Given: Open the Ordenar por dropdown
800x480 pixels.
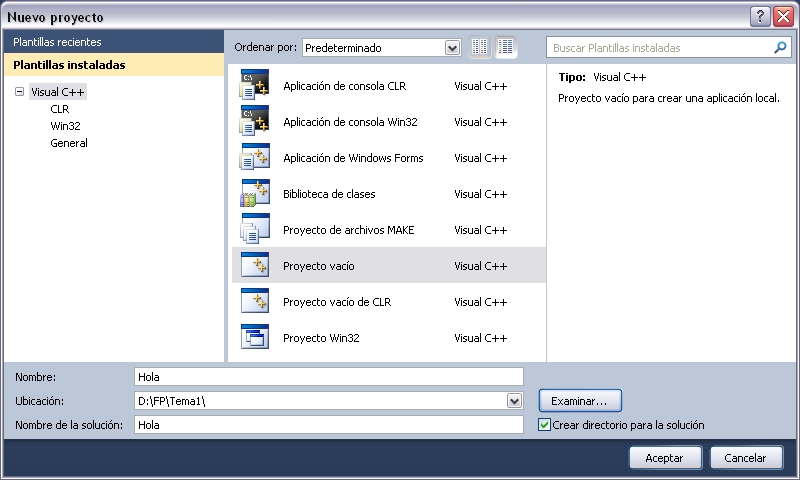Looking at the screenshot, I should 452,48.
